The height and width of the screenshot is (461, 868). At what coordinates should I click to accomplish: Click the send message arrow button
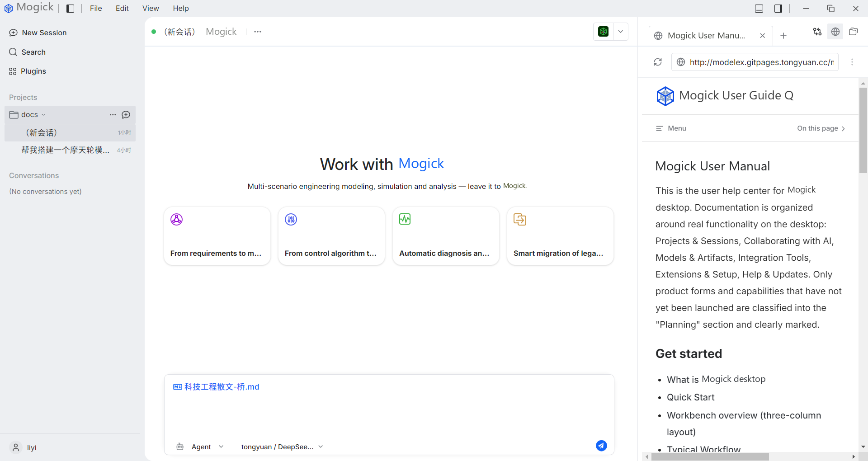click(x=601, y=446)
